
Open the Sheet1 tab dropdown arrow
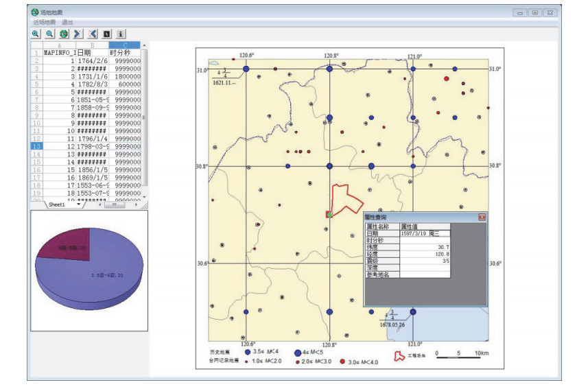tap(79, 204)
